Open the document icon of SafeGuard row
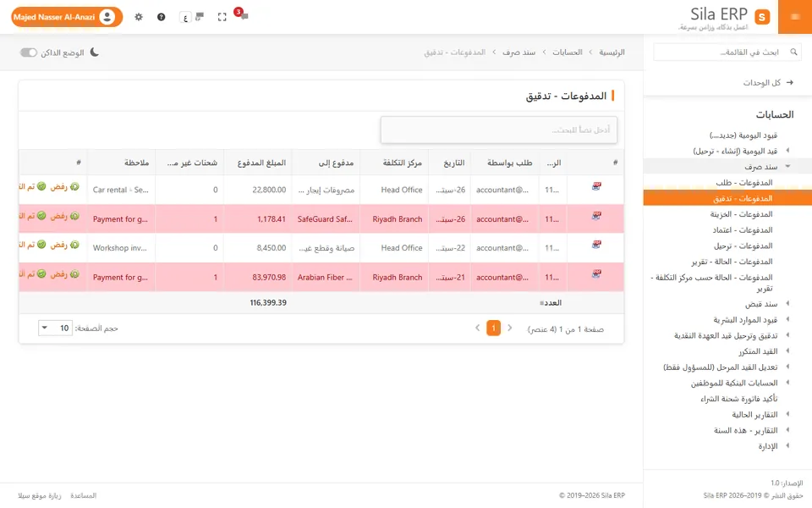The height and width of the screenshot is (508, 812). point(596,216)
